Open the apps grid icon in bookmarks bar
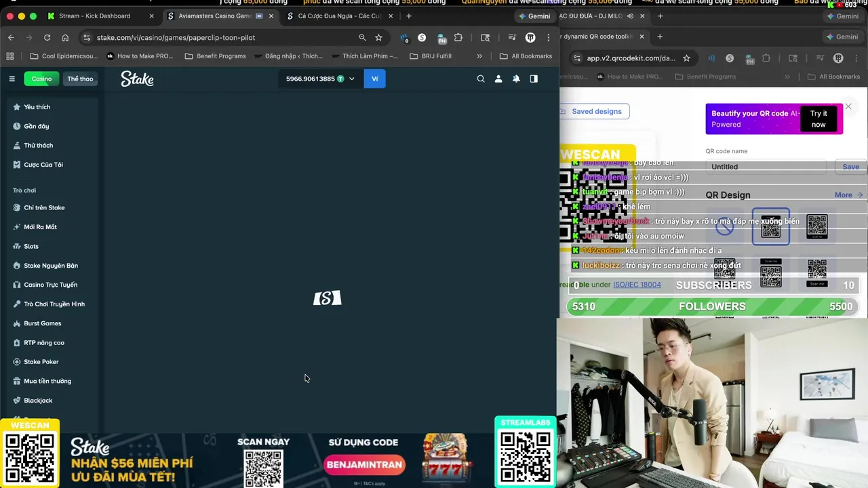 pyautogui.click(x=10, y=56)
